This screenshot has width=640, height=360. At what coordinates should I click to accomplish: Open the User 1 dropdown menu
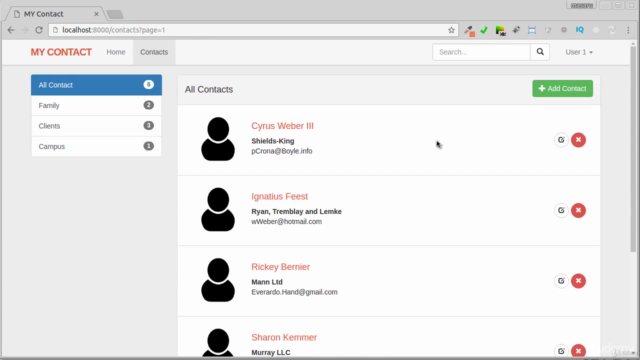coord(579,52)
